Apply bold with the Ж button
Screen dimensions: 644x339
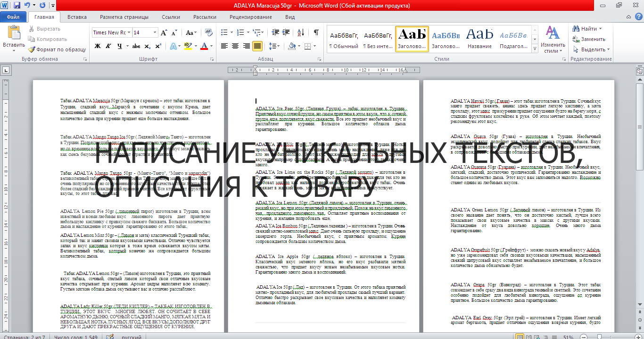pos(98,46)
